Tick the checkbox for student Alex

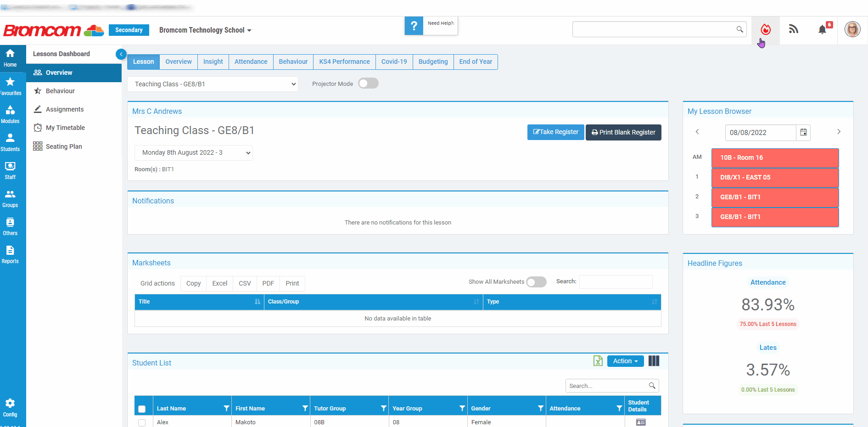pos(142,422)
